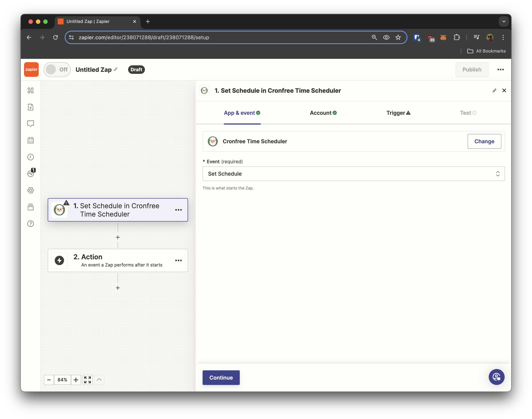Edit the Untitled Zap name pencil icon
This screenshot has height=419, width=532.
click(x=116, y=69)
